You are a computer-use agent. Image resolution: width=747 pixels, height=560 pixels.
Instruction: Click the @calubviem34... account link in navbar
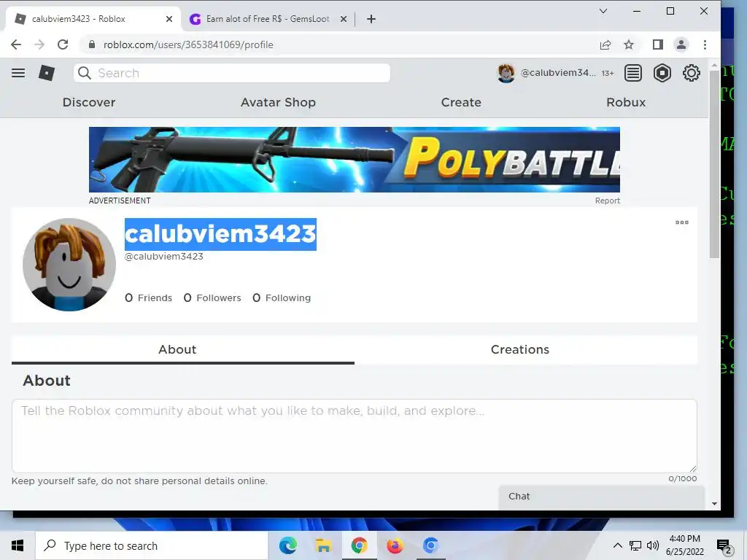pyautogui.click(x=558, y=73)
